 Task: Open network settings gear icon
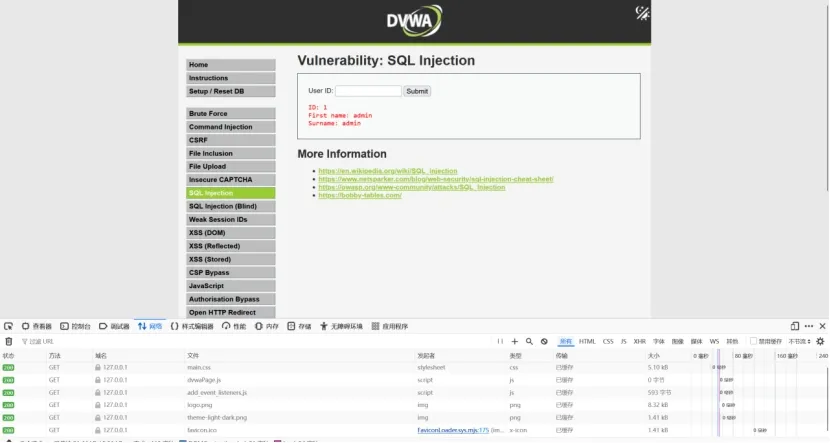(x=820, y=341)
